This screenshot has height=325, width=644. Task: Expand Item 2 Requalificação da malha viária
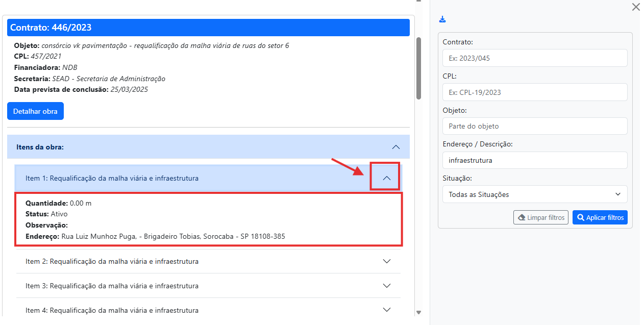click(386, 261)
